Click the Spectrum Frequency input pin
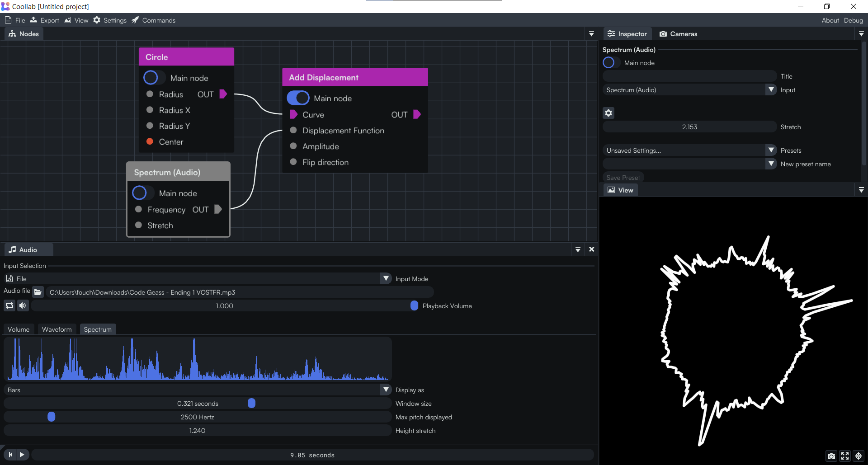The height and width of the screenshot is (465, 868). point(138,209)
